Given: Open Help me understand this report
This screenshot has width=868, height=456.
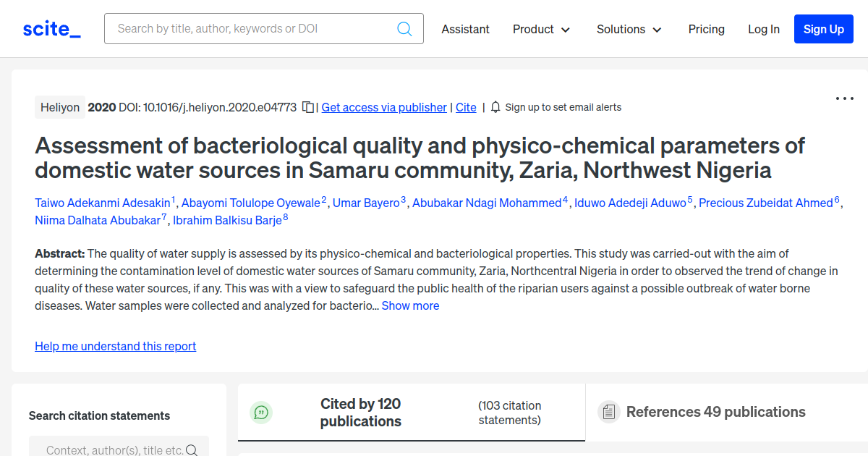Looking at the screenshot, I should point(115,346).
